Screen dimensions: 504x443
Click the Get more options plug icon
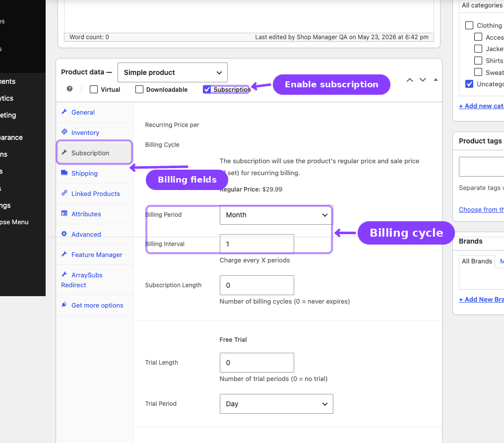tap(64, 305)
